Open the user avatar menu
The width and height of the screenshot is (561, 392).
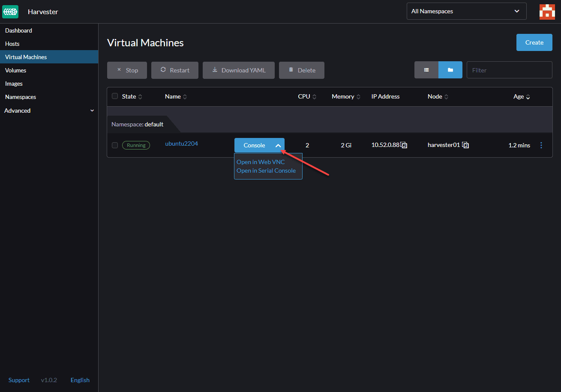pos(547,12)
